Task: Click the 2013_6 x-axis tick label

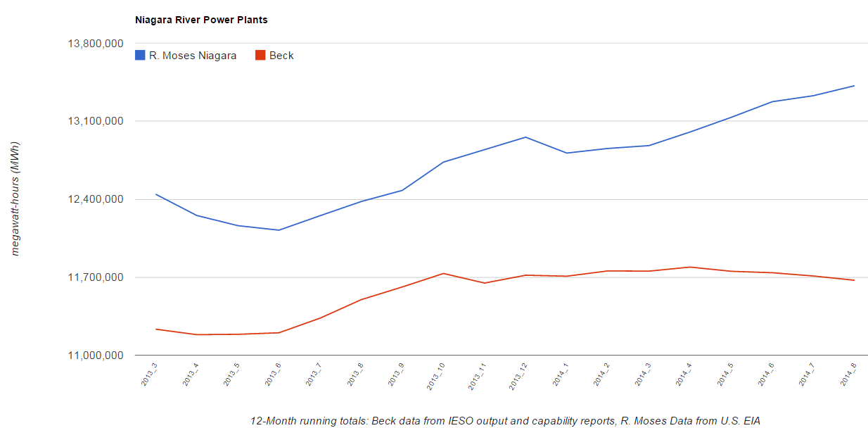Action: click(273, 374)
